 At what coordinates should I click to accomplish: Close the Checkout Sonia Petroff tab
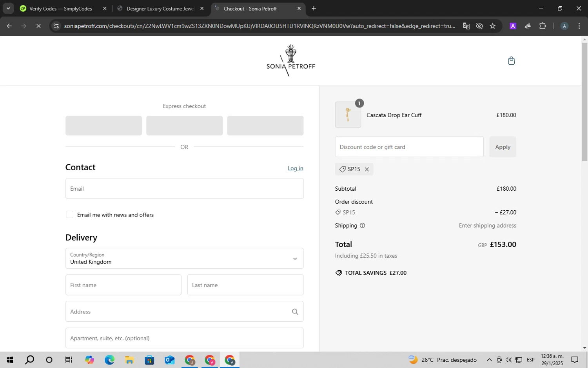coord(299,8)
